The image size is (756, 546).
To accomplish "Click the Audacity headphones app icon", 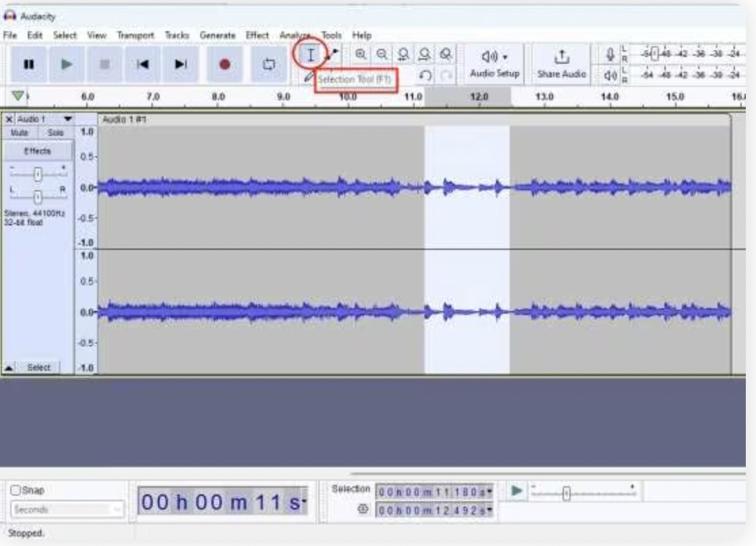I will pos(10,16).
